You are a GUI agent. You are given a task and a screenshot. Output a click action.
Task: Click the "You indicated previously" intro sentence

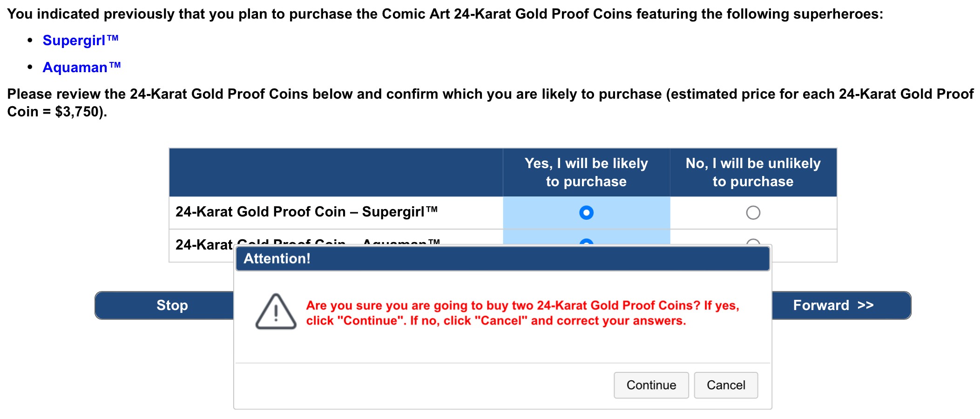coord(445,14)
